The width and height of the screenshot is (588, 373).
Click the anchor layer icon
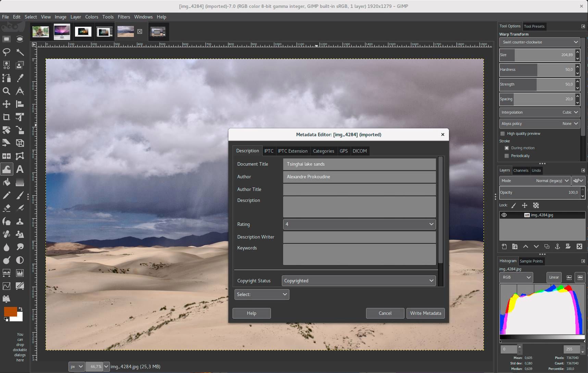pyautogui.click(x=557, y=246)
